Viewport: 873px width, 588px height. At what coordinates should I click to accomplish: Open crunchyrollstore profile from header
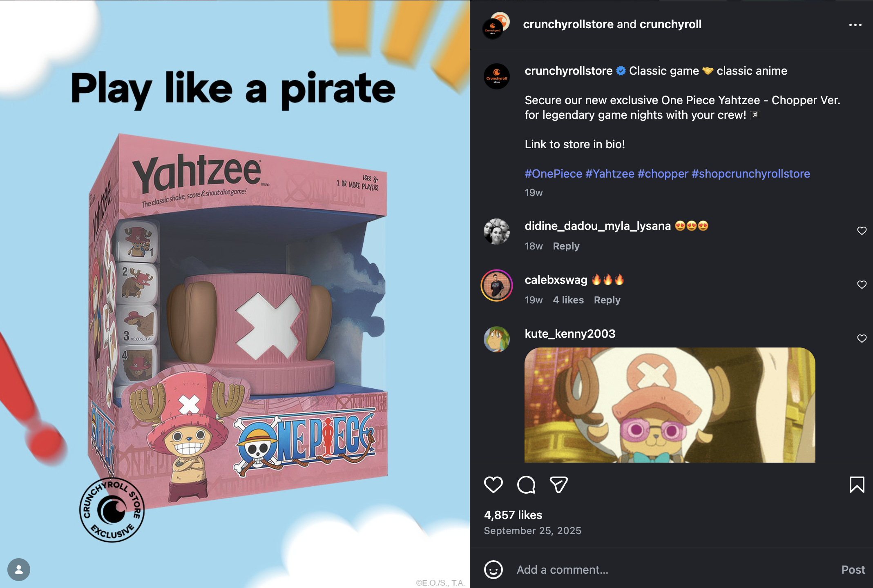point(568,24)
